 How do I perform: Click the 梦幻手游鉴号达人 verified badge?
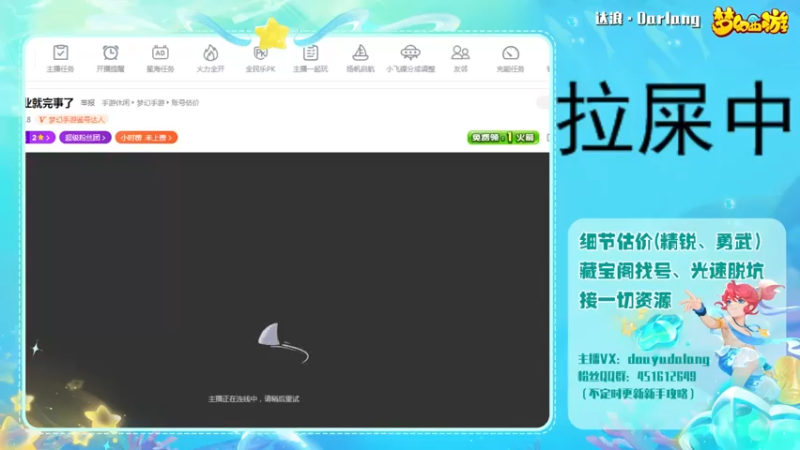point(72,119)
